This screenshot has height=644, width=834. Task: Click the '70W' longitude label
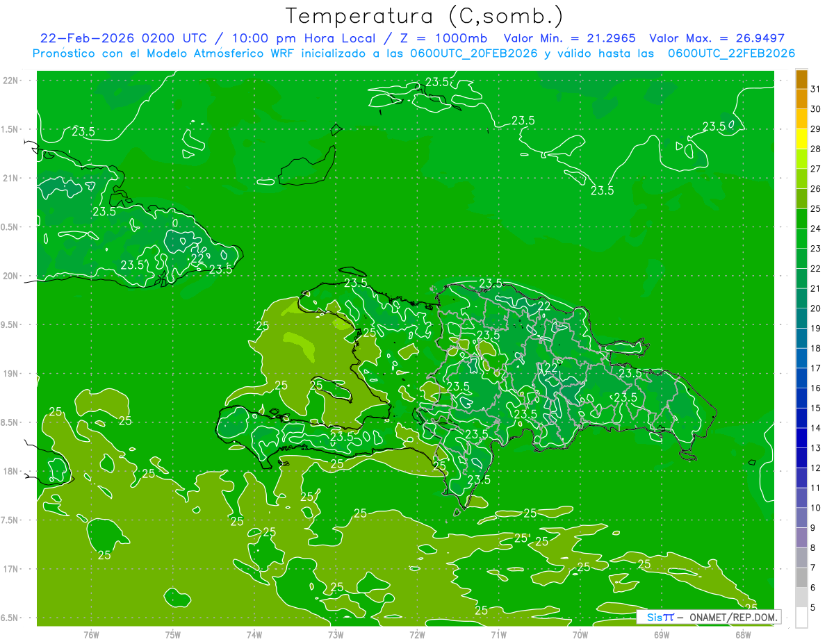[580, 634]
